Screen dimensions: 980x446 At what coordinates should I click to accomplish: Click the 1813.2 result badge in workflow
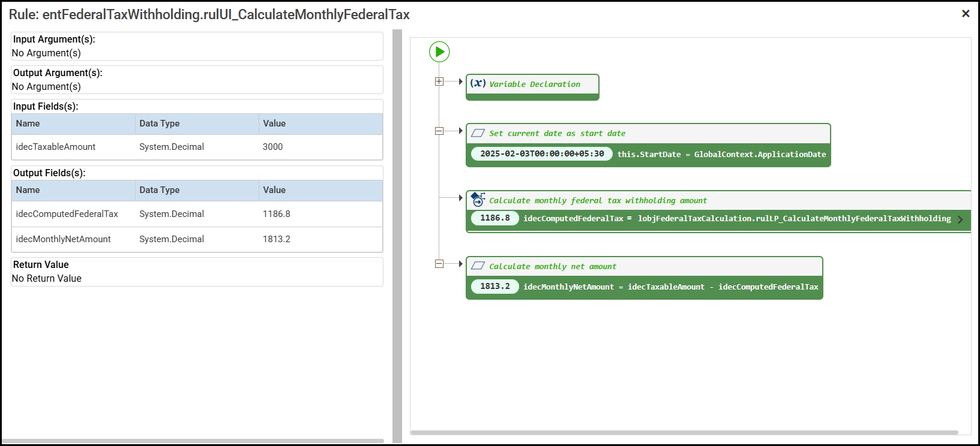495,287
